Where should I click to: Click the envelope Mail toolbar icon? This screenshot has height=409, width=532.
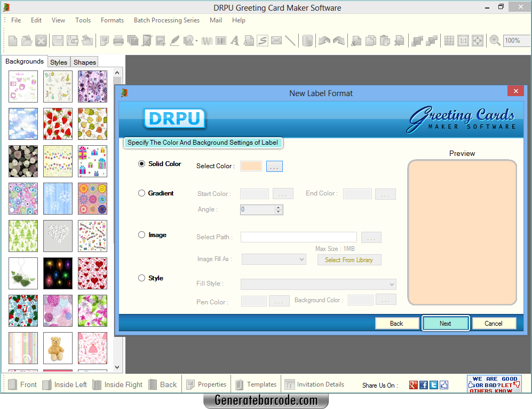tap(276, 41)
